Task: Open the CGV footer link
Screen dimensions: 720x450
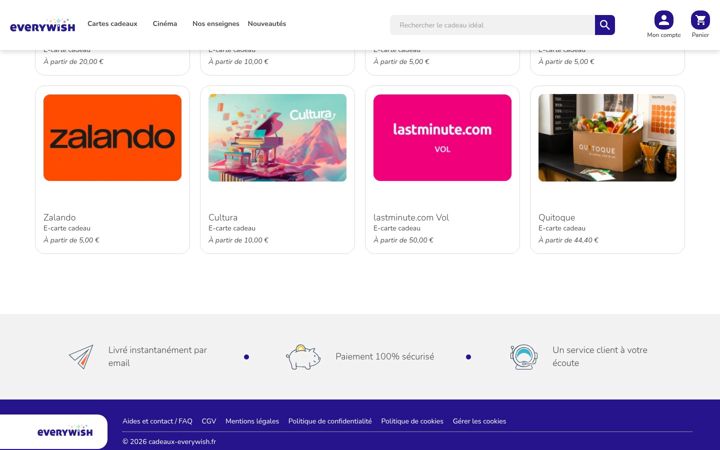Action: coord(208,421)
